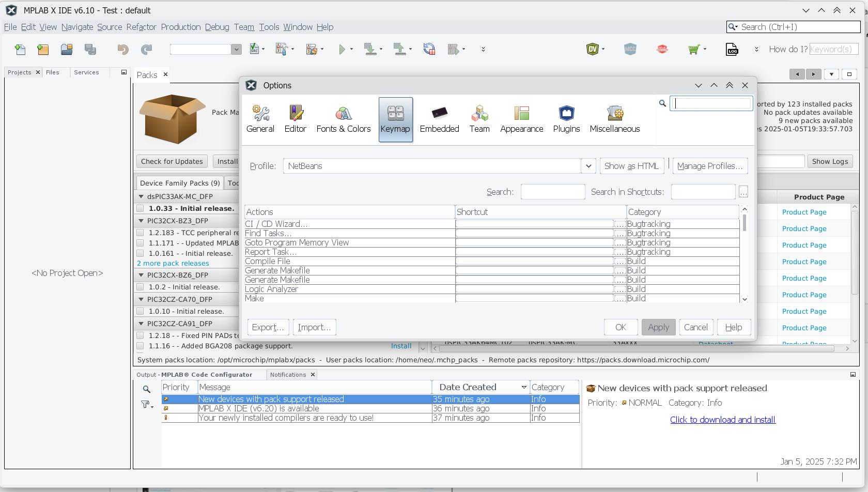Click the Read Device Memory upload icon

tap(399, 49)
